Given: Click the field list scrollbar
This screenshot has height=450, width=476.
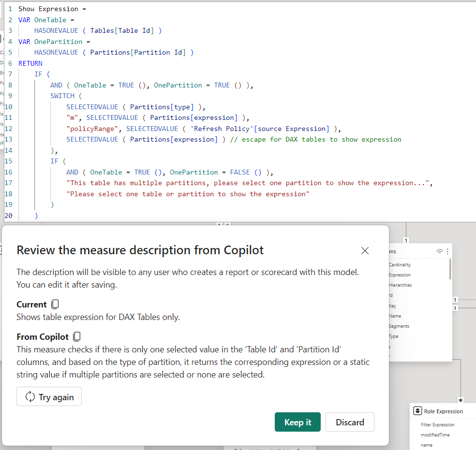Looking at the screenshot, I should pos(450,269).
